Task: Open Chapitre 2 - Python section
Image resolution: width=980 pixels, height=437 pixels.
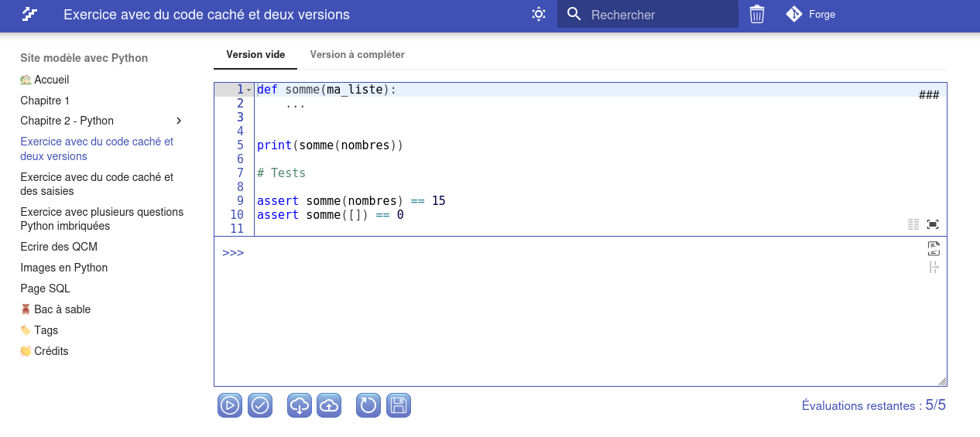Action: (67, 121)
